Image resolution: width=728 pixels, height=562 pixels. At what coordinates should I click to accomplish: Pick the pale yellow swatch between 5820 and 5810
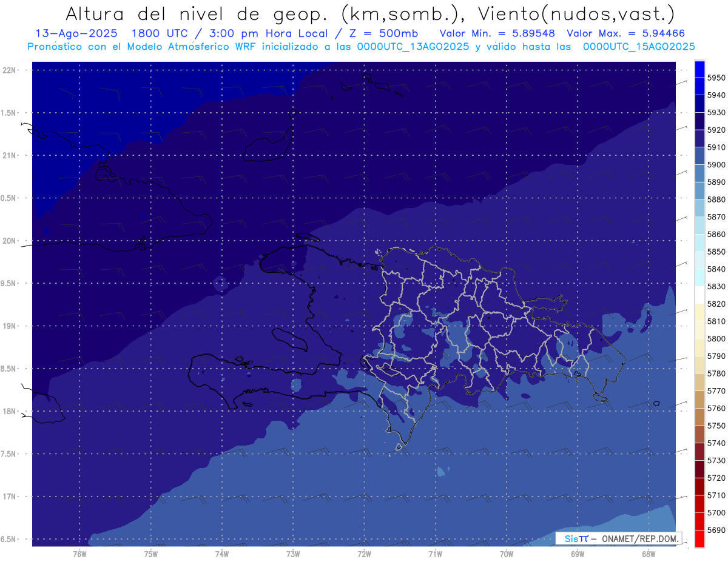(699, 312)
